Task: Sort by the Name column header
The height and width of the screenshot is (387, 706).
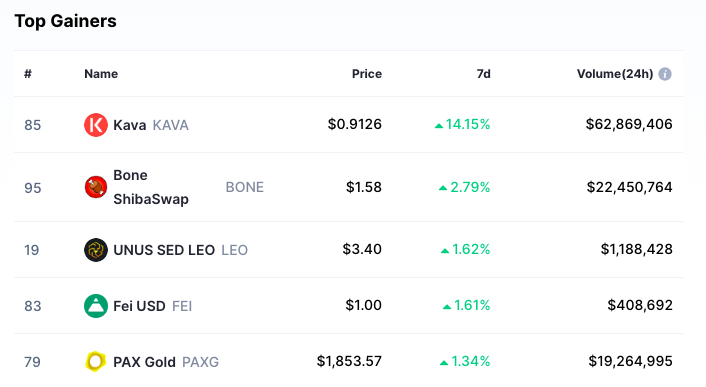Action: point(101,74)
